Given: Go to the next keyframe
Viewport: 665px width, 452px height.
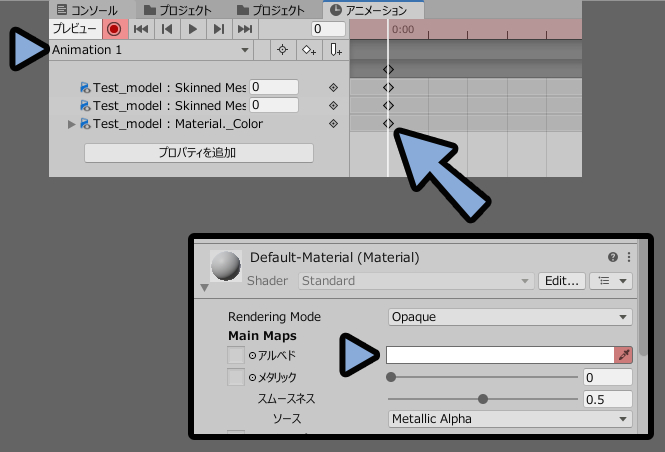Looking at the screenshot, I should click(x=219, y=29).
